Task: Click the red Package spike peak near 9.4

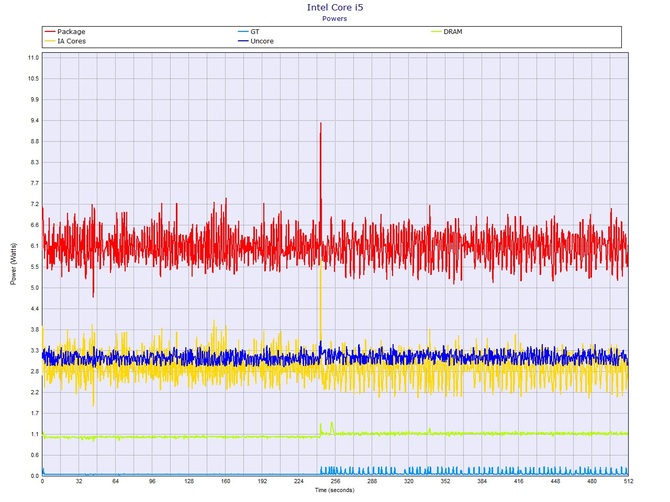Action: click(x=320, y=124)
